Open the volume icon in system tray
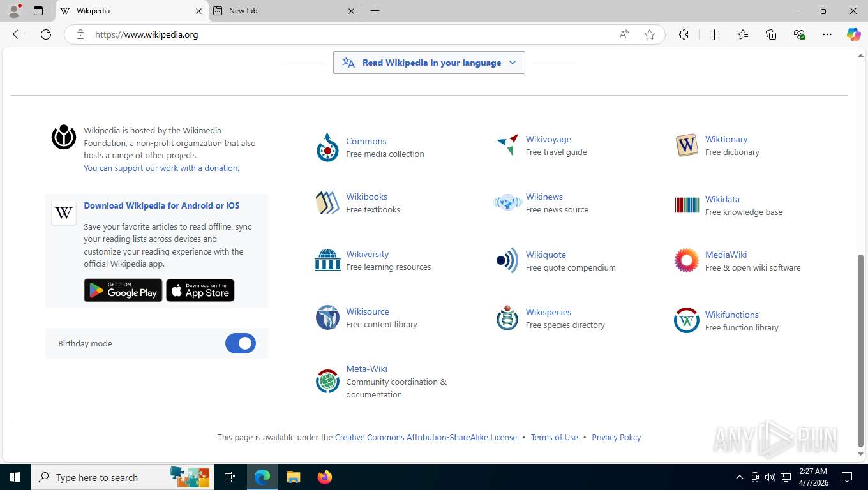 point(770,477)
